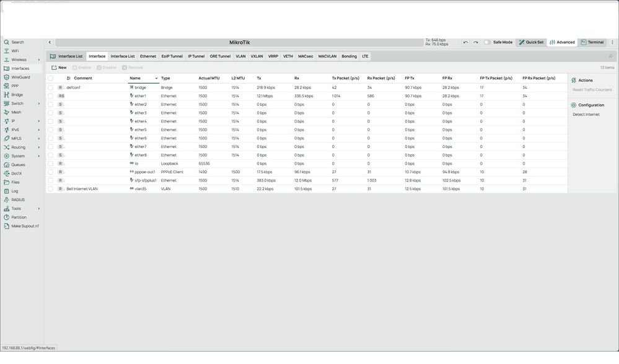Click the Detect Internet link
This screenshot has width=619, height=364.
pyautogui.click(x=586, y=115)
